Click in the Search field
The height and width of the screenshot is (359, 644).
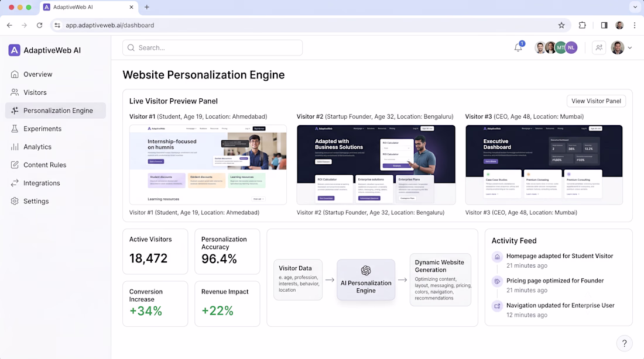213,47
